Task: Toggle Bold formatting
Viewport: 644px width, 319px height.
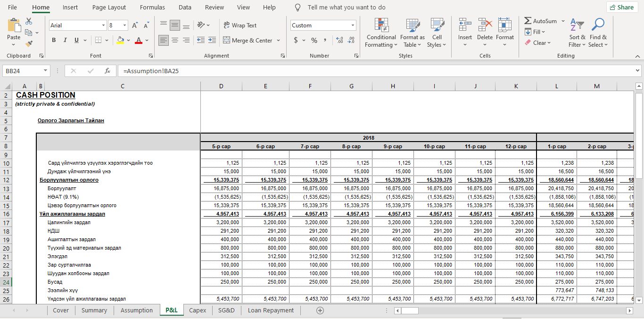Action: pos(54,41)
